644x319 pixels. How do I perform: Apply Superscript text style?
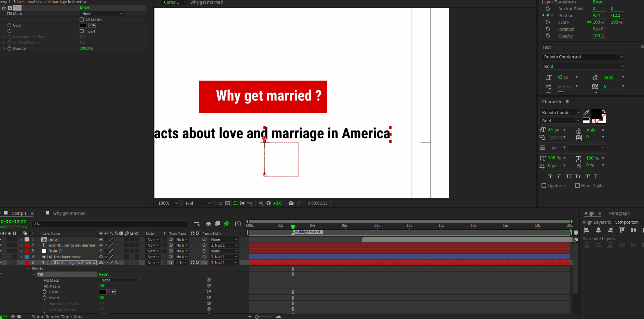[x=588, y=176]
